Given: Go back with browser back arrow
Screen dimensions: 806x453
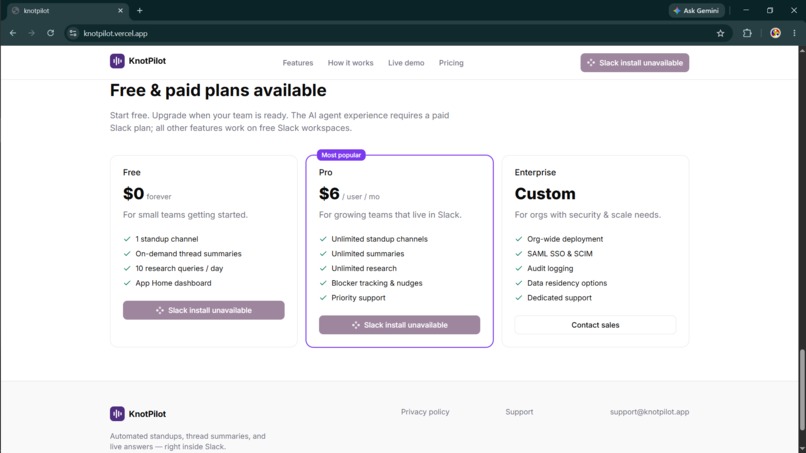Looking at the screenshot, I should [13, 33].
